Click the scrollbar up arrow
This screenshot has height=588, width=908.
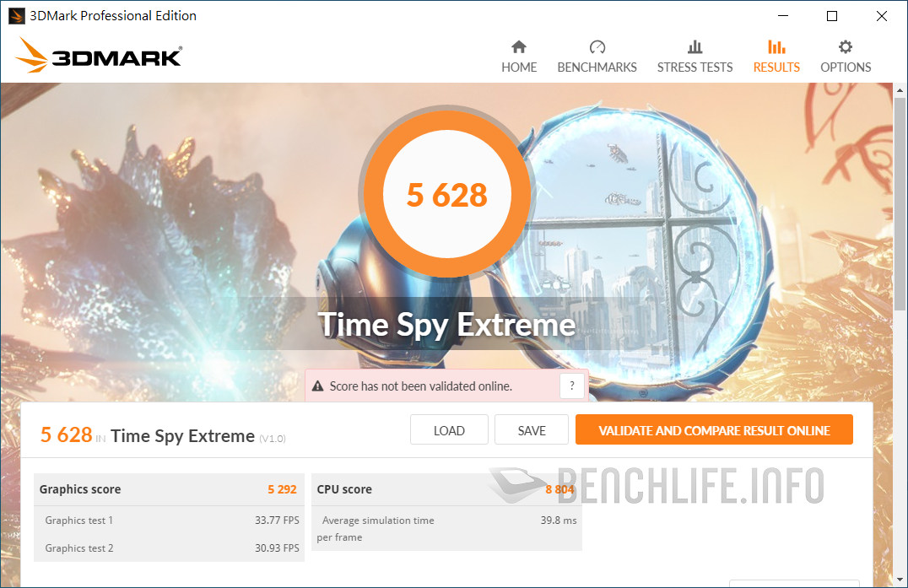[900, 90]
